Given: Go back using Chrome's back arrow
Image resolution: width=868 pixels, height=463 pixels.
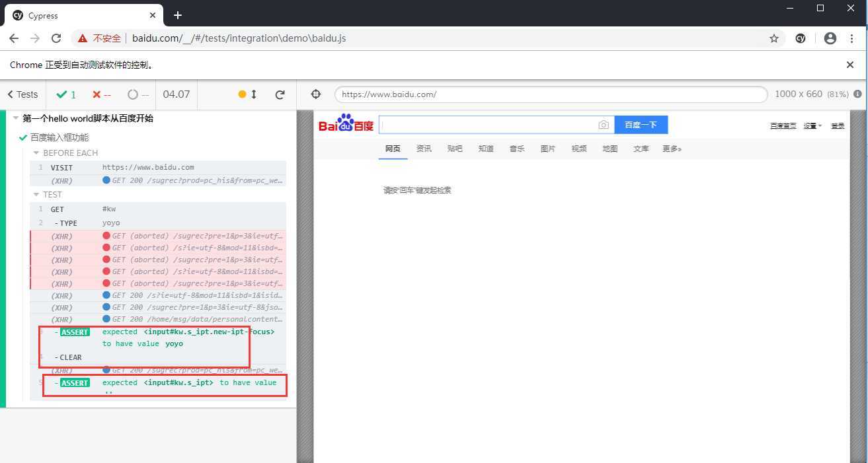Looking at the screenshot, I should [x=14, y=38].
